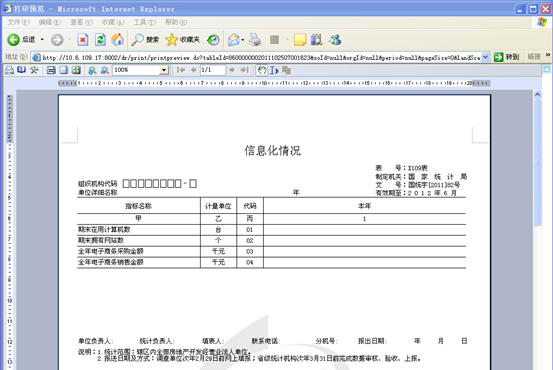Screen dimensions: 553x370
Task: Click the next page arrow in preview toolbar
Action: tap(232, 70)
